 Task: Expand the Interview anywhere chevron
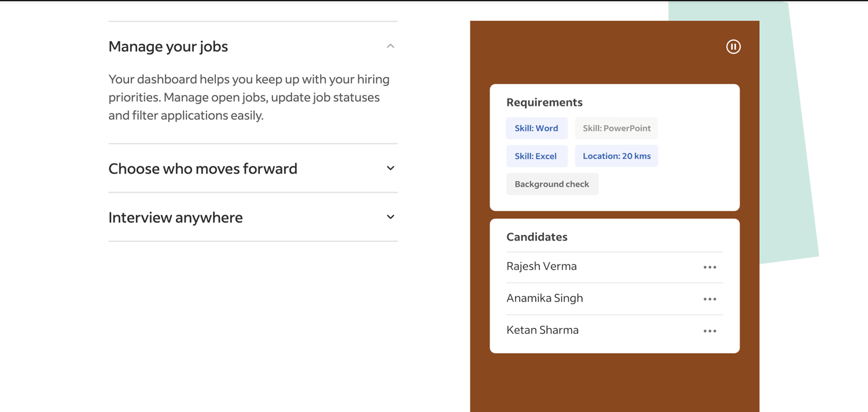391,217
